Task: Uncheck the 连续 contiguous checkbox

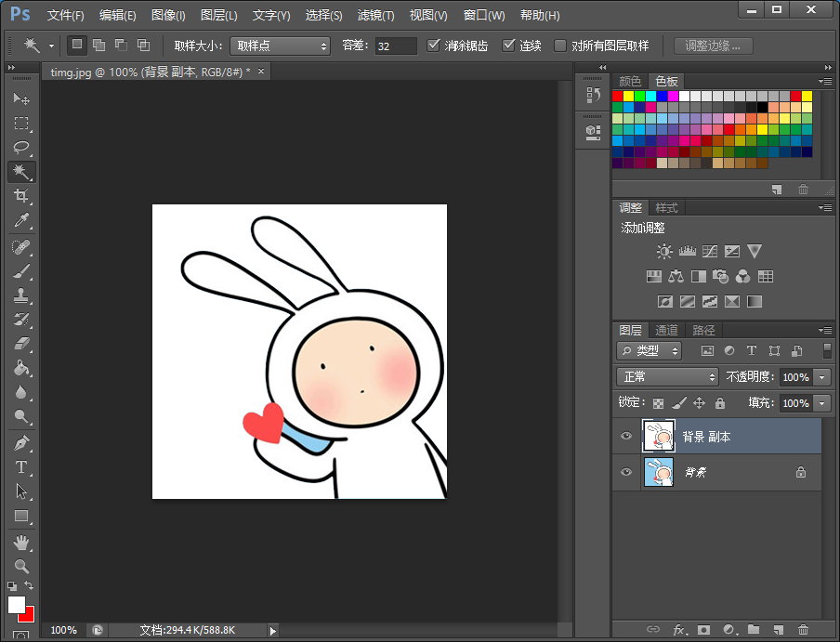Action: [508, 46]
